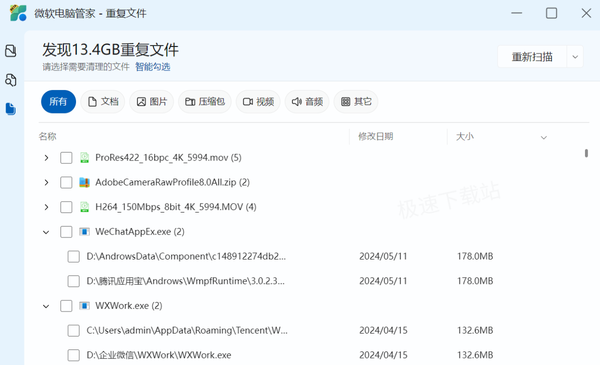Tick the WXWork.exe group checkbox
Viewport: 600px width, 365px height.
[66, 306]
